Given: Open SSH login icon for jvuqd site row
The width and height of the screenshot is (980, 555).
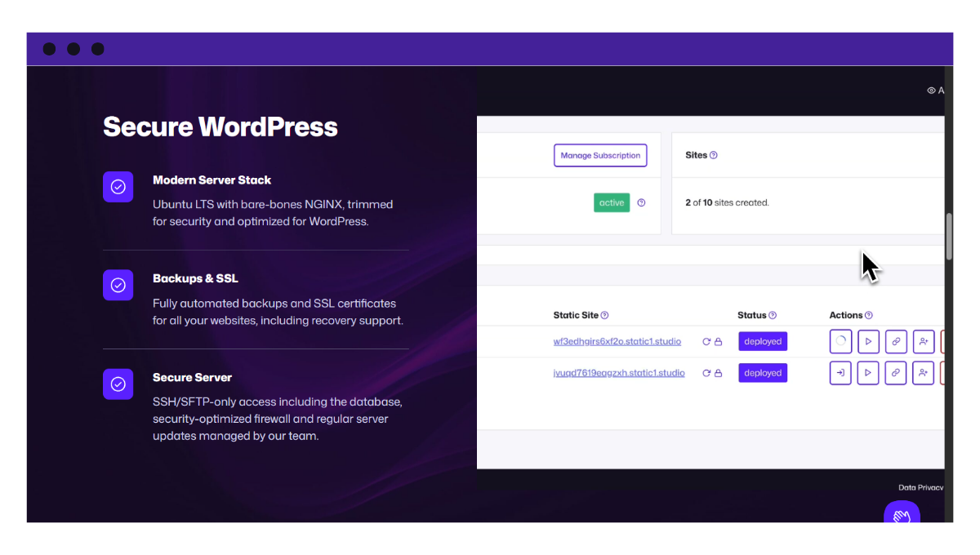Looking at the screenshot, I should (840, 373).
